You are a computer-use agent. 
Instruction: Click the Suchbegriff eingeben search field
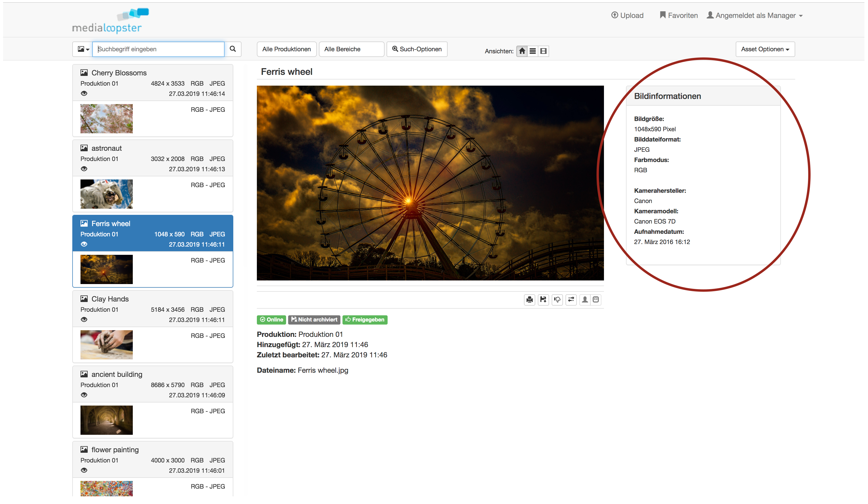coord(158,49)
